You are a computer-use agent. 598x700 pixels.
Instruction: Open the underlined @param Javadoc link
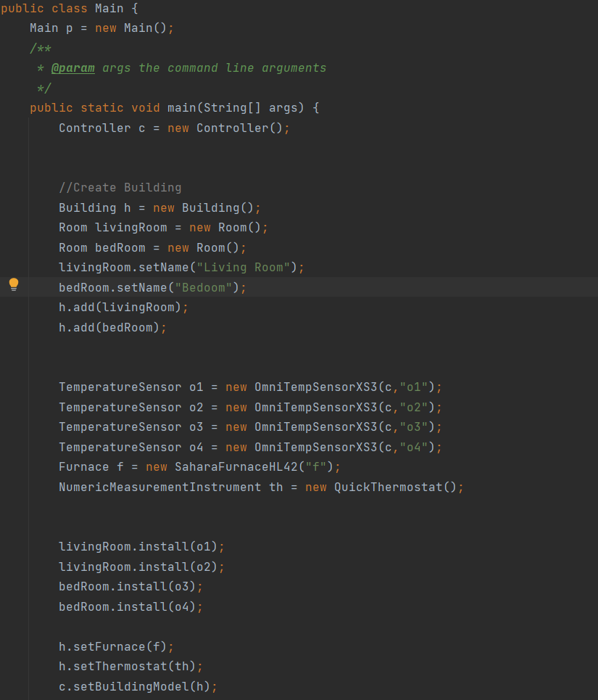pyautogui.click(x=72, y=67)
